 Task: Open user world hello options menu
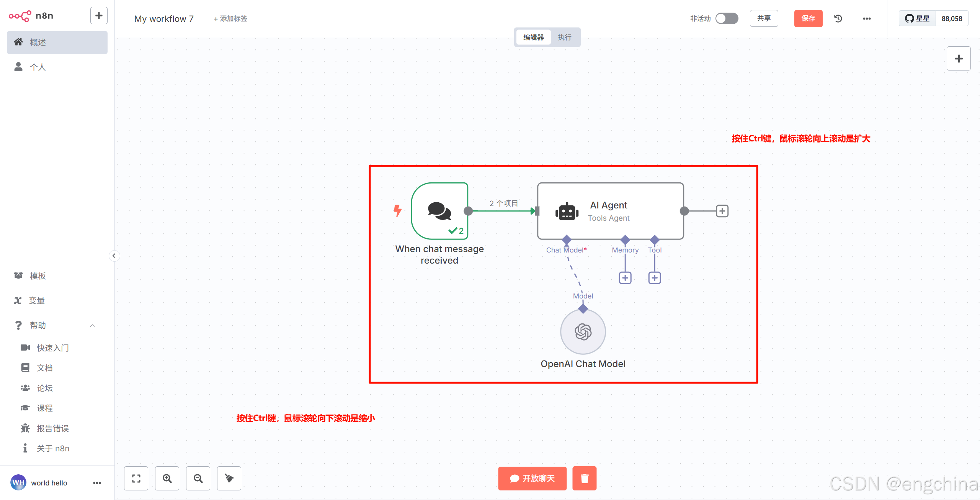tap(97, 483)
